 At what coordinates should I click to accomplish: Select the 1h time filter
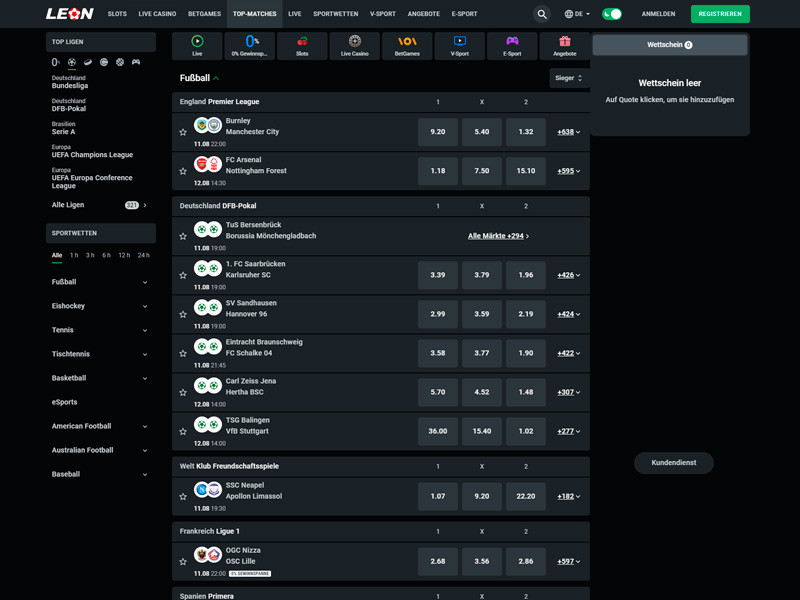click(x=74, y=256)
